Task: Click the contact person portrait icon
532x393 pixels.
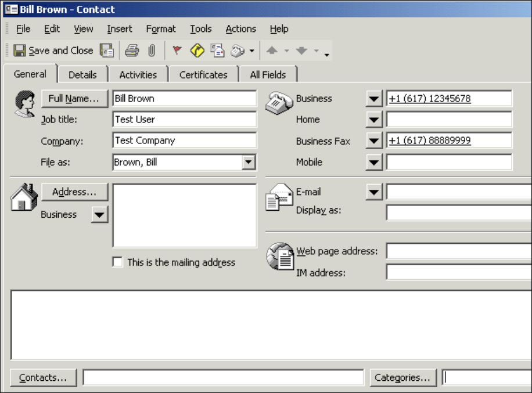Action: point(24,104)
